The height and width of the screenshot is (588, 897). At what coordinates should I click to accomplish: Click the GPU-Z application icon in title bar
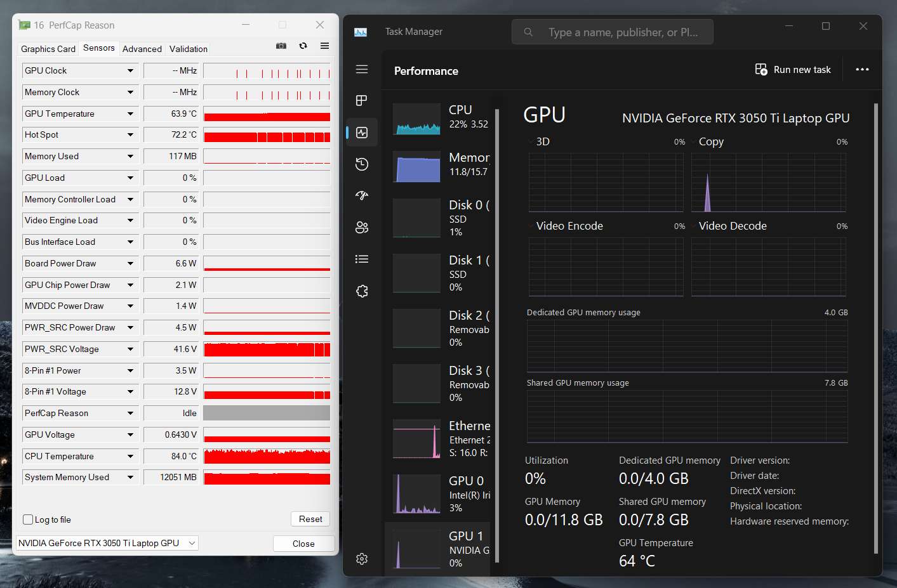(x=25, y=25)
